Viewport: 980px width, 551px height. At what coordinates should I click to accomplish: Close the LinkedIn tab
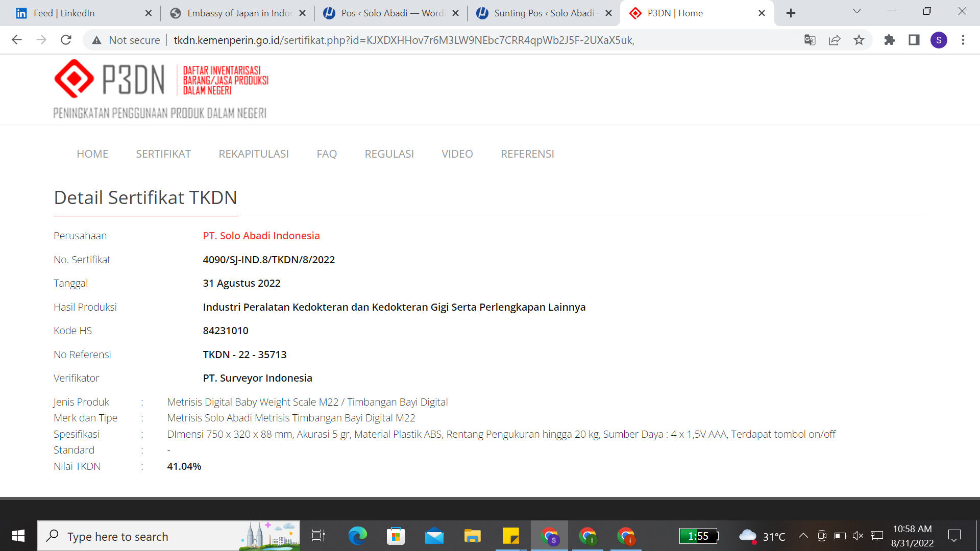[x=149, y=13]
